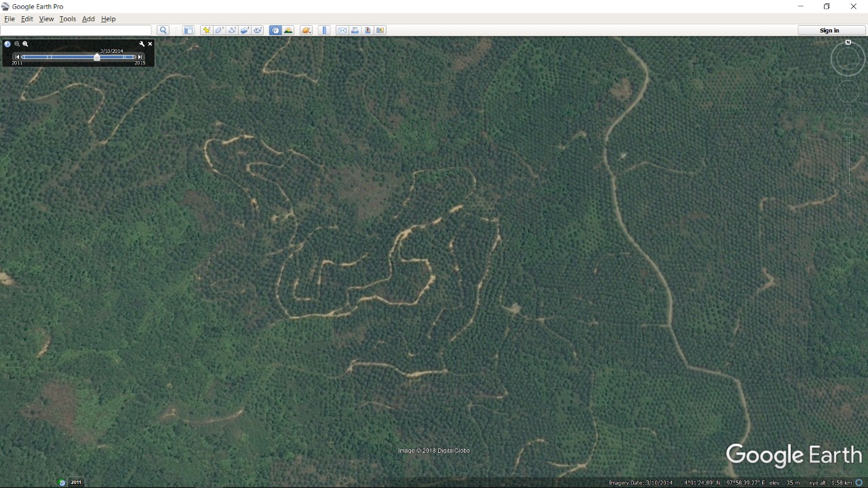Screen dimensions: 868x488
Task: Click the time slider thumb handle
Action: (x=97, y=57)
